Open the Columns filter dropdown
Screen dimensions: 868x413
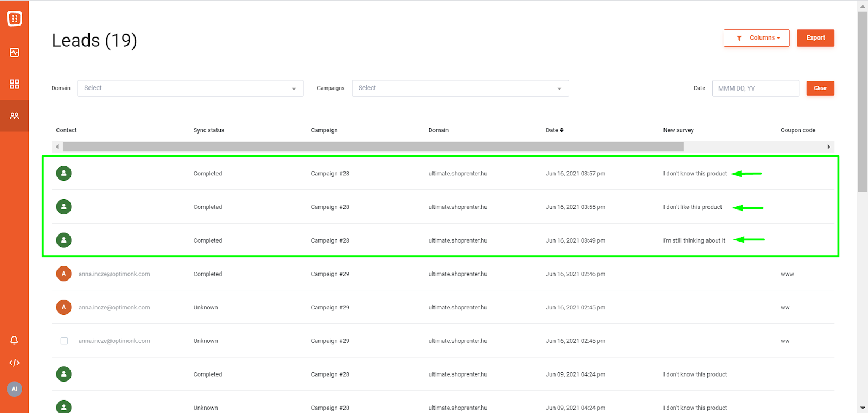(757, 38)
